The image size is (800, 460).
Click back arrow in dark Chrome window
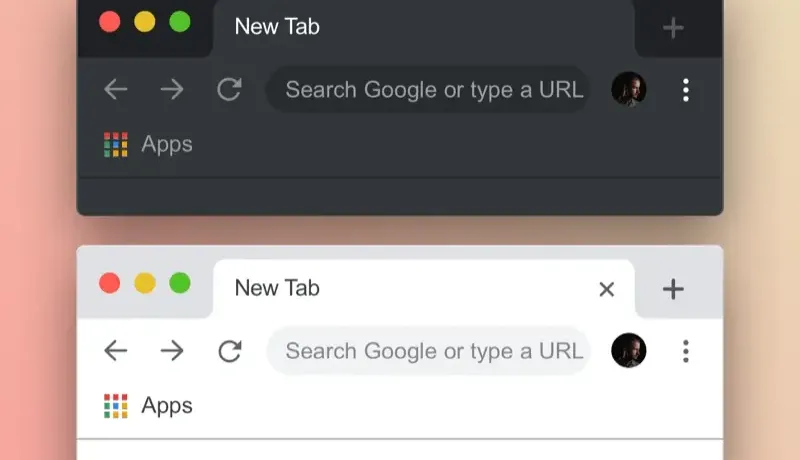pos(115,90)
